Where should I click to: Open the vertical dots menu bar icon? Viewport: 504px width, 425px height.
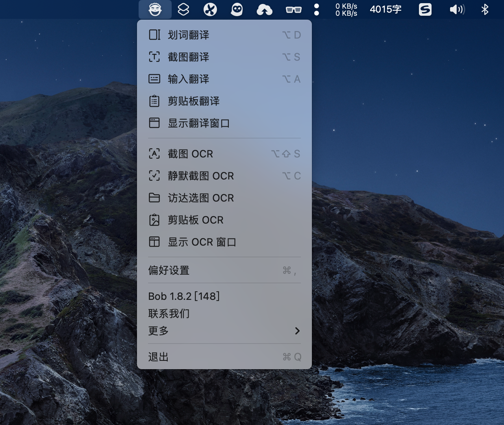click(x=317, y=9)
